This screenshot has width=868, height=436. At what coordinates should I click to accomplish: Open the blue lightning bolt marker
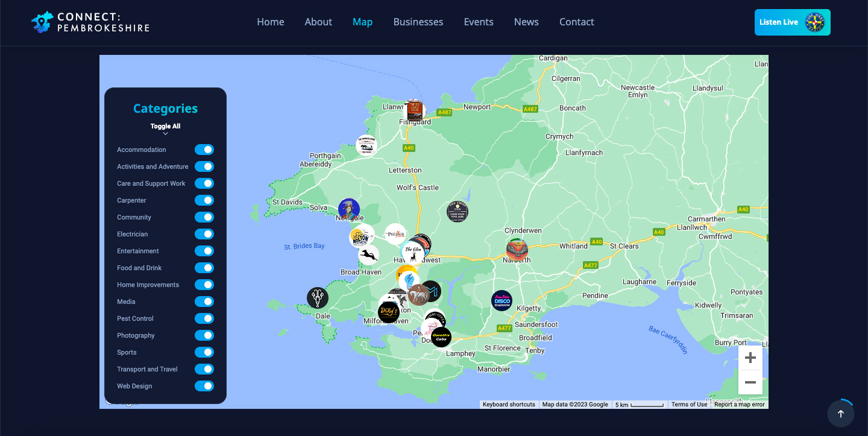click(x=410, y=281)
